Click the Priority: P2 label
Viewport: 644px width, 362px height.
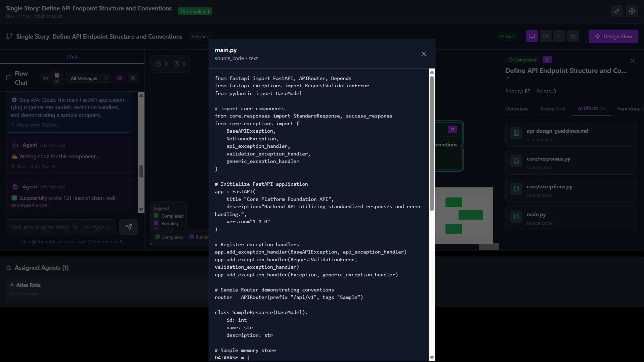click(518, 91)
